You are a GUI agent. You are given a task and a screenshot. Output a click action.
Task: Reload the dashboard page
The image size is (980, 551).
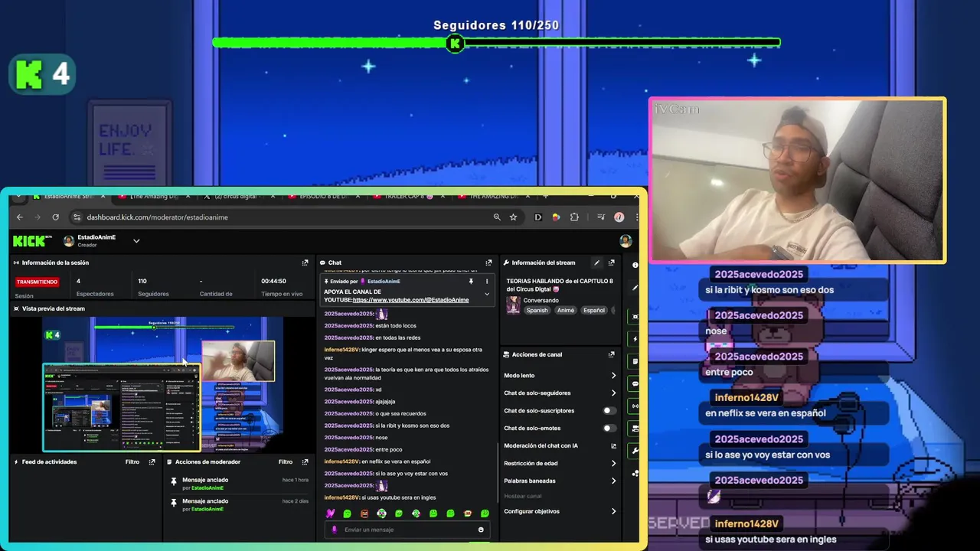coord(55,217)
